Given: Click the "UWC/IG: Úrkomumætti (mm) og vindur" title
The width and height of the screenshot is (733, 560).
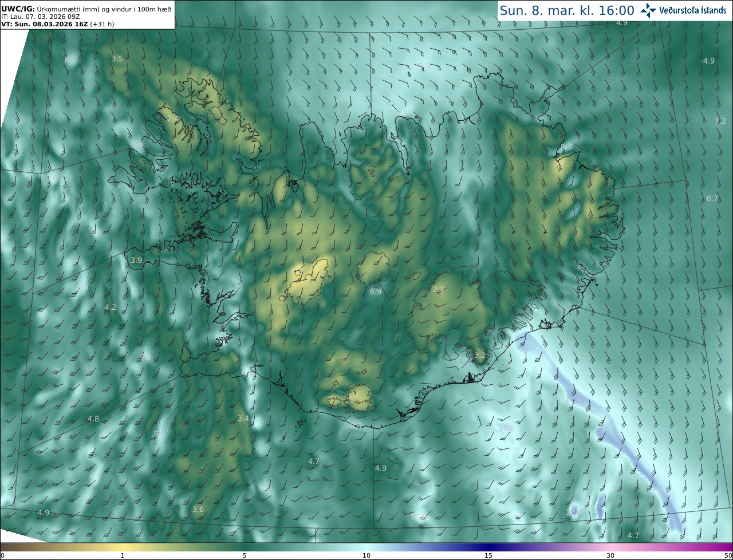Looking at the screenshot, I should click(x=86, y=9).
